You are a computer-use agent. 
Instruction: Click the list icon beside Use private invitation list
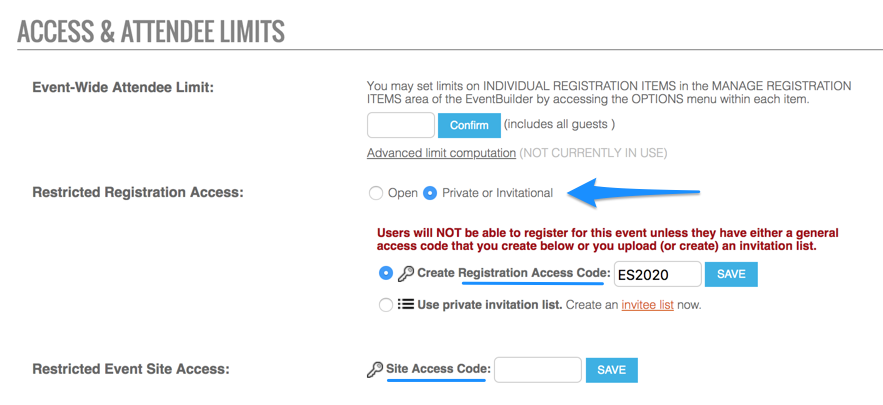click(405, 305)
